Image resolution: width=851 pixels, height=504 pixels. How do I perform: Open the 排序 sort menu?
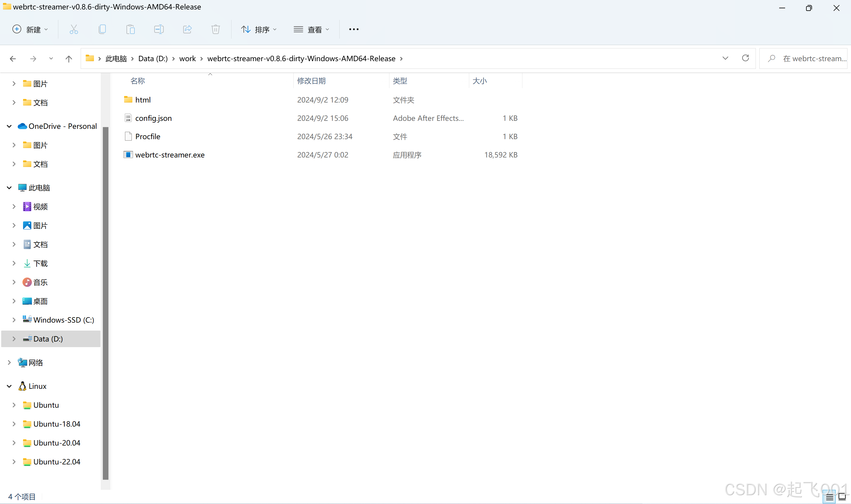tap(259, 30)
